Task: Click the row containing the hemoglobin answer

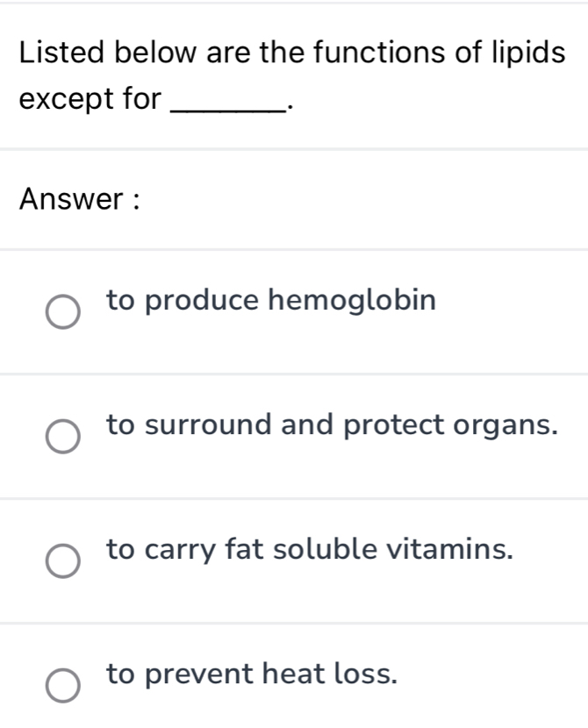Action: (x=294, y=310)
